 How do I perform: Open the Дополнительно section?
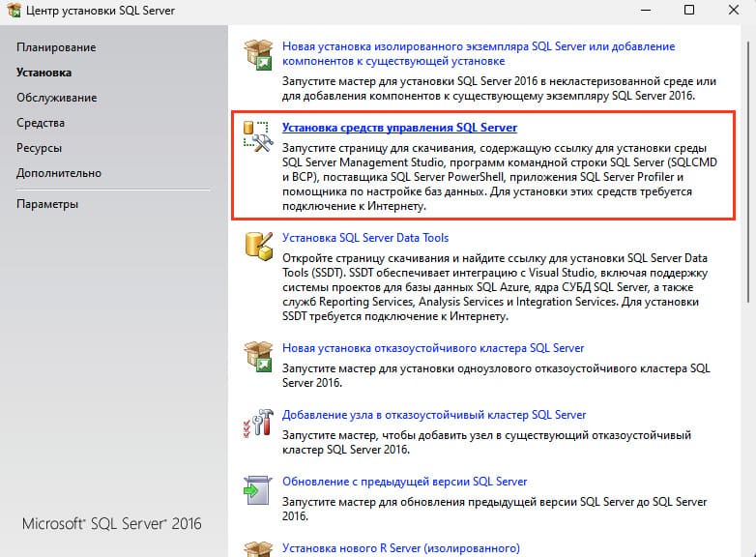pos(59,173)
